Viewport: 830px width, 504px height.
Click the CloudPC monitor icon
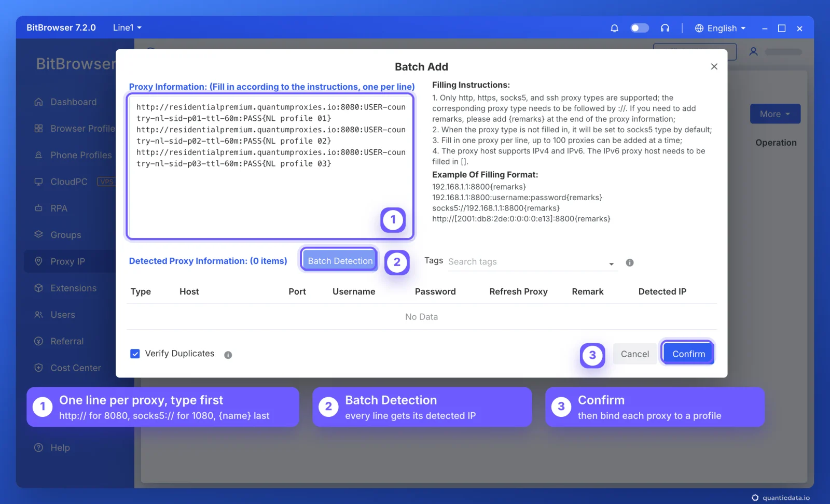pyautogui.click(x=38, y=181)
